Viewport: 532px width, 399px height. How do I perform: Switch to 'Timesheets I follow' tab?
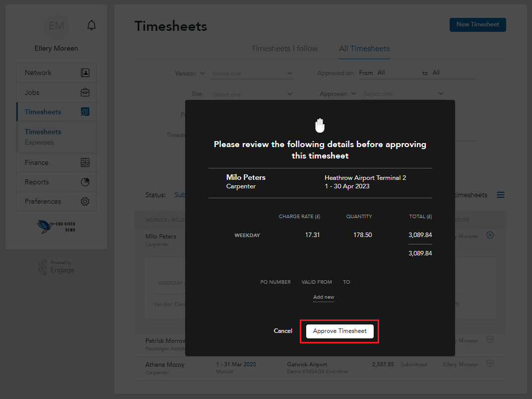(284, 48)
